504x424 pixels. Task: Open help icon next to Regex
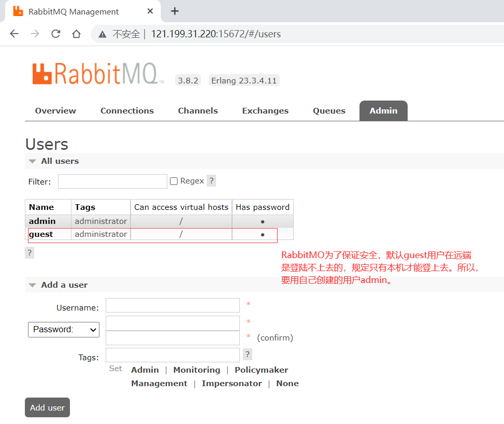click(211, 181)
